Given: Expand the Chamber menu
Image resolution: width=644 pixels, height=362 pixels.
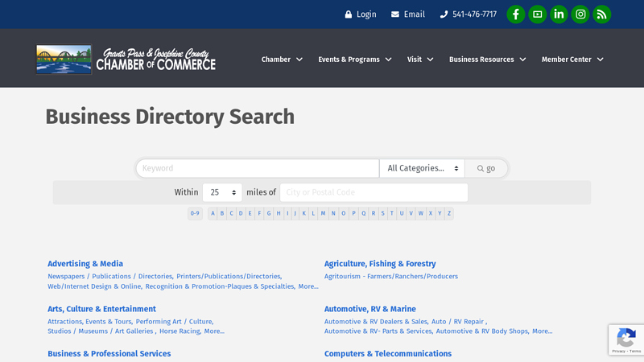Looking at the screenshot, I should [x=282, y=60].
